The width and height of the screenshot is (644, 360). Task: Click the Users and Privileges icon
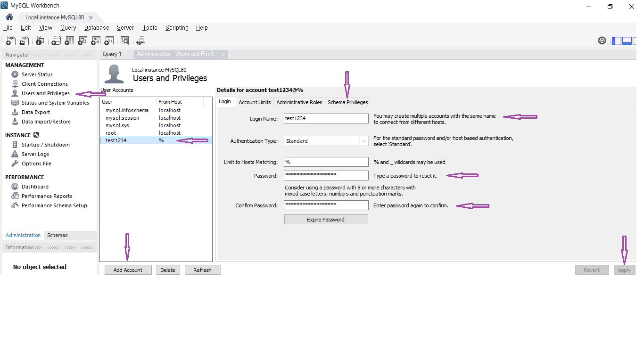[x=15, y=93]
